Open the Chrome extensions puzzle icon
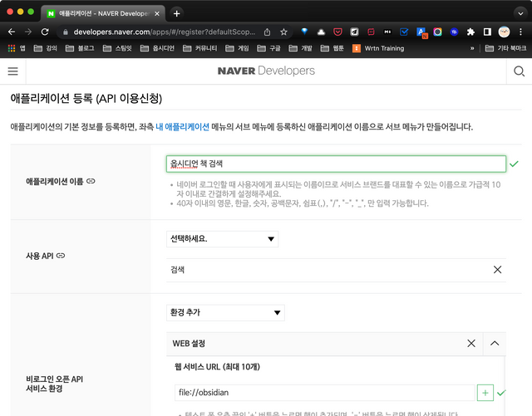532x416 pixels. (x=470, y=32)
